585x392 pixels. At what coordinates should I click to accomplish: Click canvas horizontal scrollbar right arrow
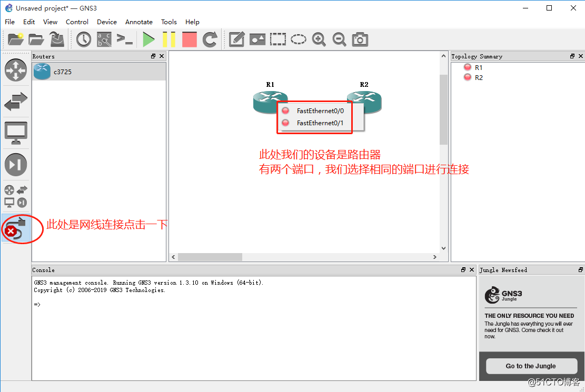(434, 257)
